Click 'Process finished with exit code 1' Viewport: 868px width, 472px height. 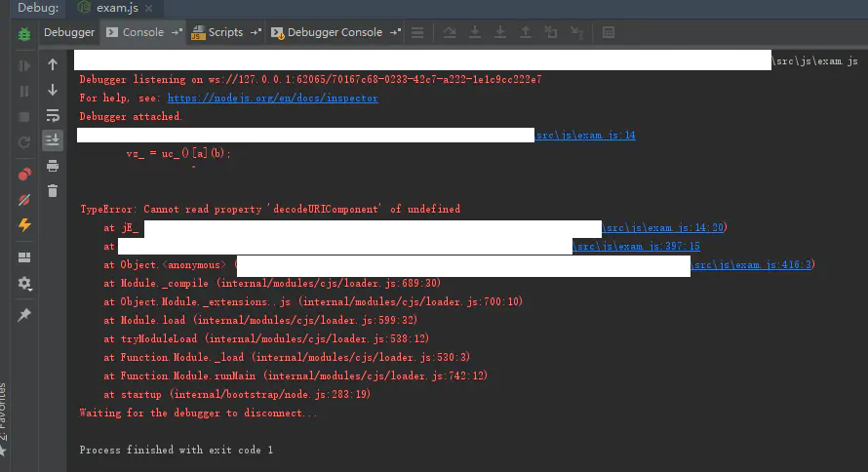click(176, 450)
